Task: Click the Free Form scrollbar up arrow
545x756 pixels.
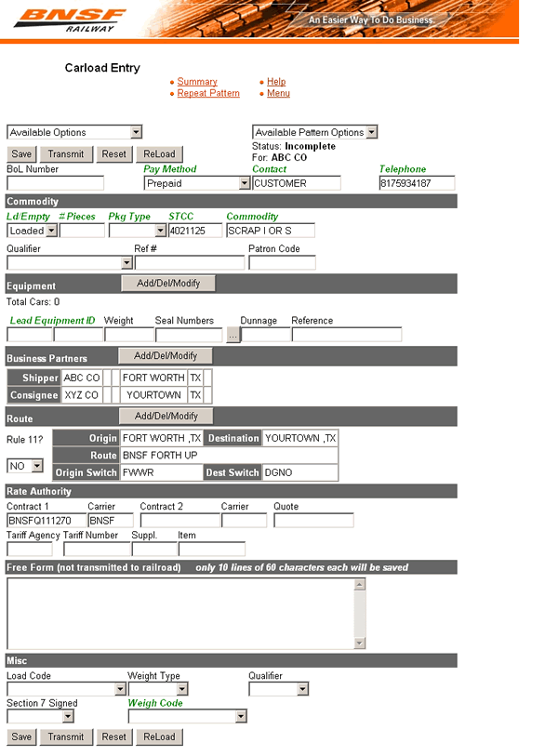Action: (360, 584)
